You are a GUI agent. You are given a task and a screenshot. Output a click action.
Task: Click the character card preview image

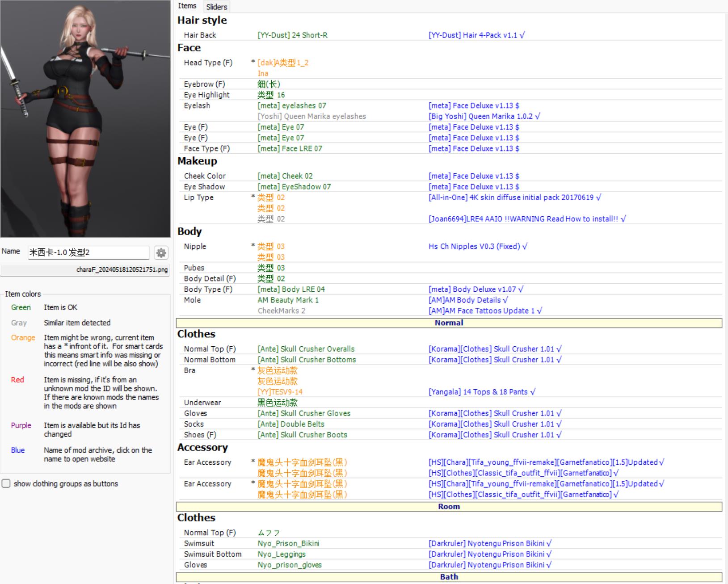click(x=85, y=118)
